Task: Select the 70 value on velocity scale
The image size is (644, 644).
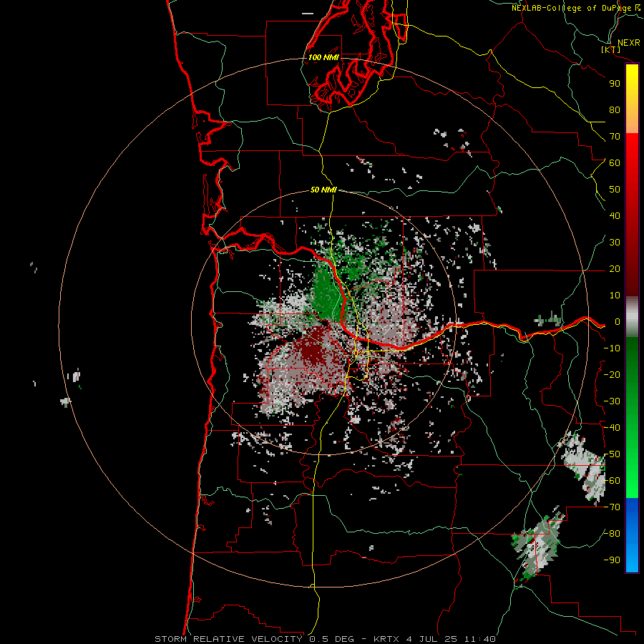Action: (x=615, y=137)
